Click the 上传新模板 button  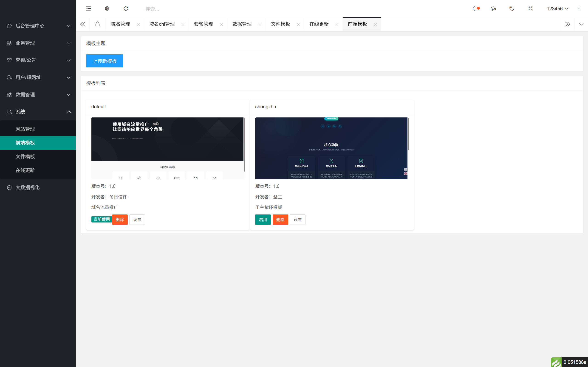click(x=105, y=61)
